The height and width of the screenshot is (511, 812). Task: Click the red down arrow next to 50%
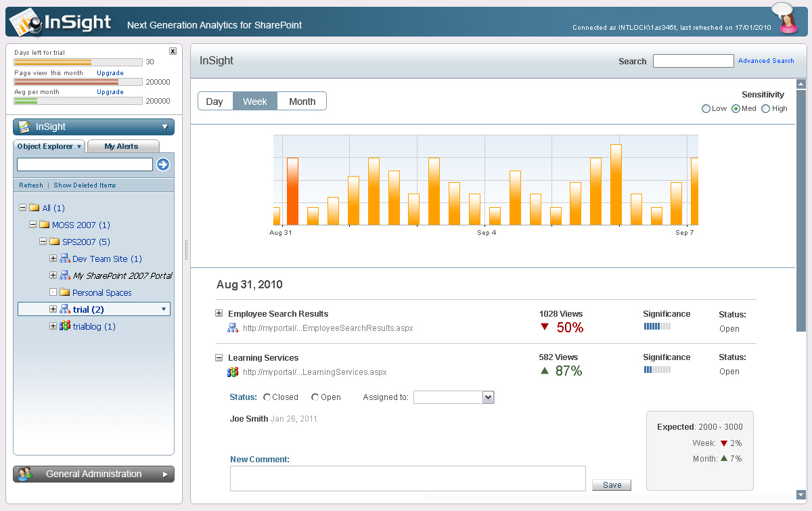coord(545,328)
